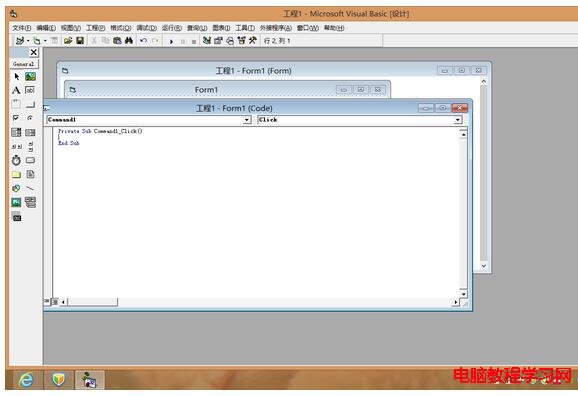Show the Toolbox via hammer icon
Screen dimensions: 578x396
(253, 41)
